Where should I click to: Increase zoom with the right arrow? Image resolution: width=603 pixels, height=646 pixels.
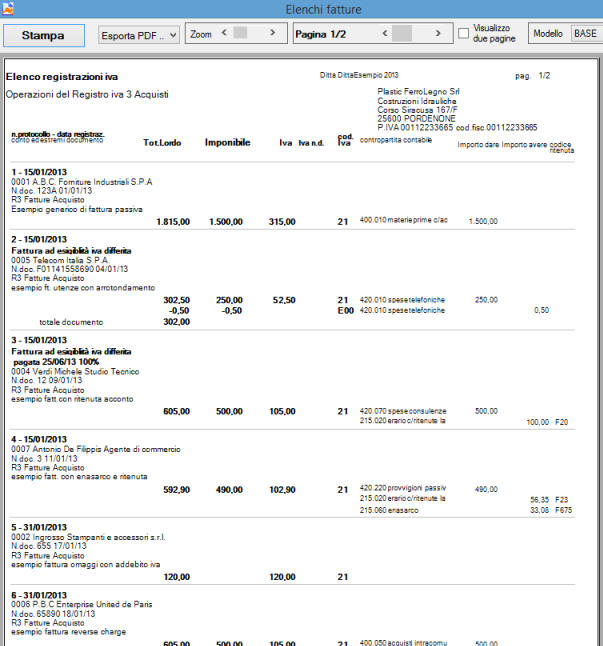[x=272, y=33]
